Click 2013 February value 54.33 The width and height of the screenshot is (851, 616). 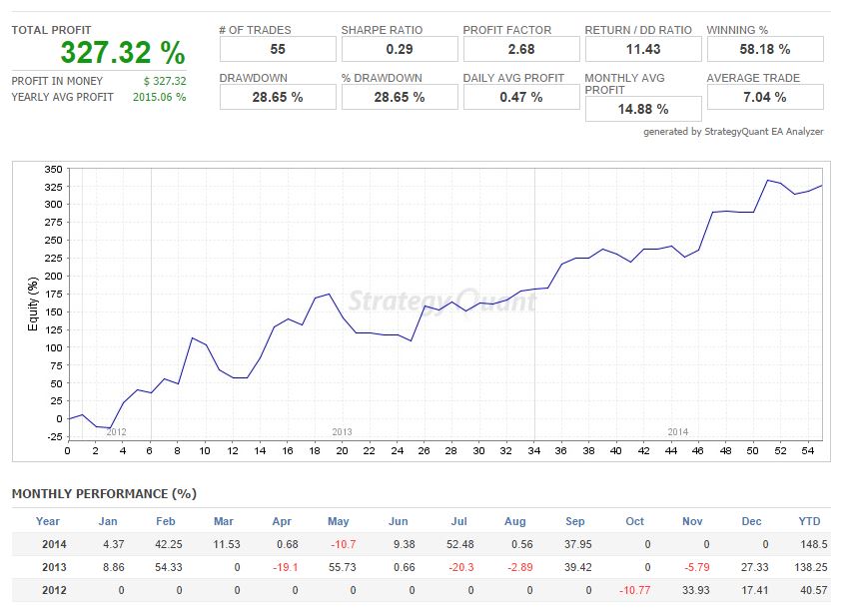pyautogui.click(x=169, y=568)
